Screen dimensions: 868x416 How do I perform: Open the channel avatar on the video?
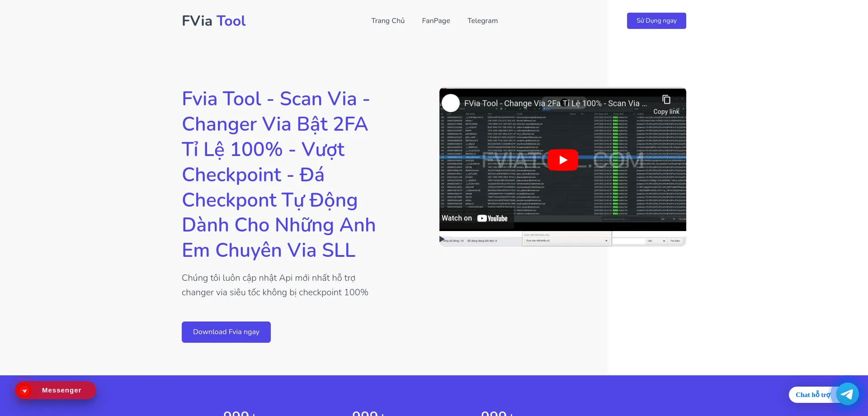pos(450,103)
